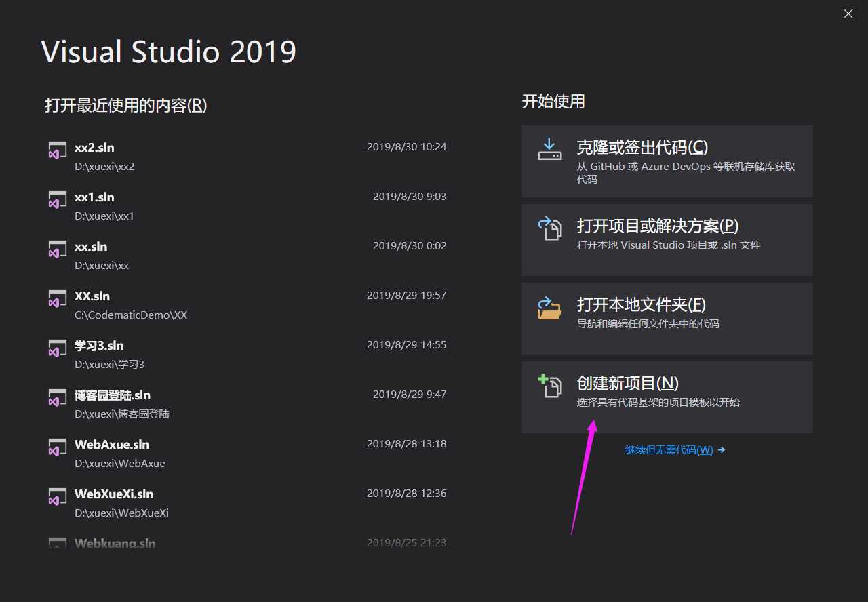Image resolution: width=868 pixels, height=602 pixels.
Task: Click the path D:\xuexi\WebAxue
Action: [x=120, y=464]
